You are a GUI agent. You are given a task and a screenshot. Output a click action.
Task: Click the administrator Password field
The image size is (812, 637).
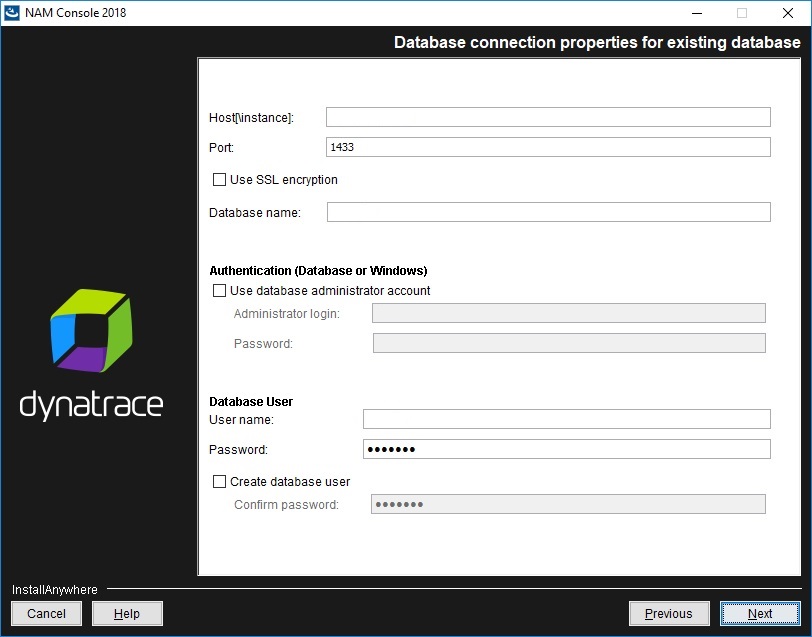[x=569, y=343]
